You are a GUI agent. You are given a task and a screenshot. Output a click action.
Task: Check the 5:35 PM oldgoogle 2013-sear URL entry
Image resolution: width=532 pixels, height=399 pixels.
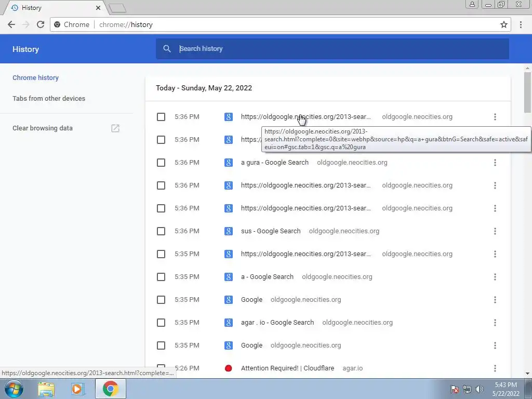pos(161,254)
